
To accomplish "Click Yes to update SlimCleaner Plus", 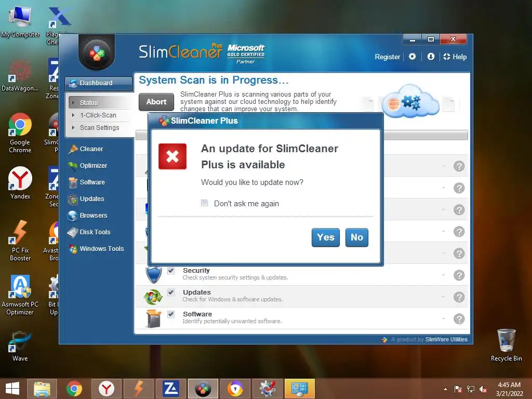I will pyautogui.click(x=325, y=237).
